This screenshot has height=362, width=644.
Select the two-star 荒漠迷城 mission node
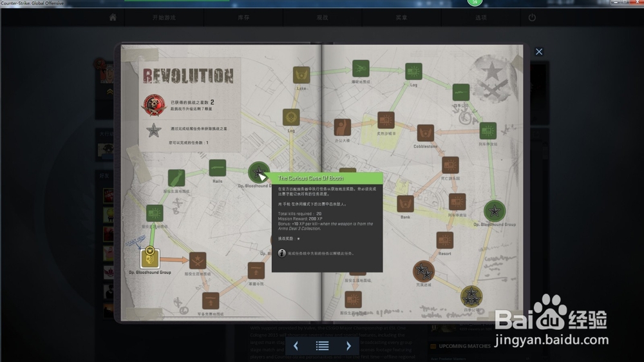[x=424, y=271]
